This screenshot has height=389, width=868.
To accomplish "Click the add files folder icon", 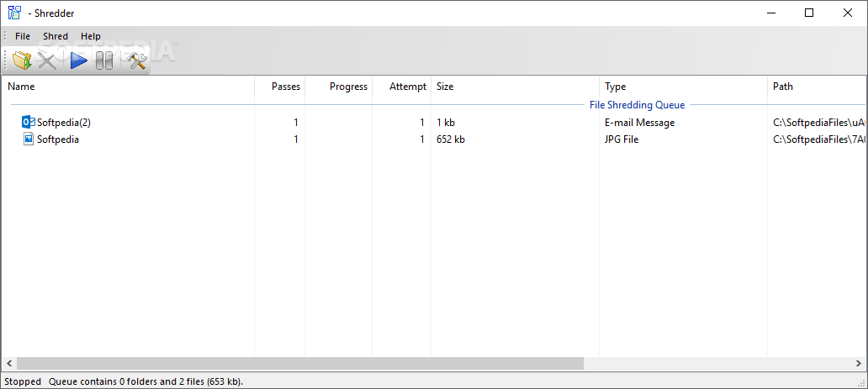I will pyautogui.click(x=23, y=60).
